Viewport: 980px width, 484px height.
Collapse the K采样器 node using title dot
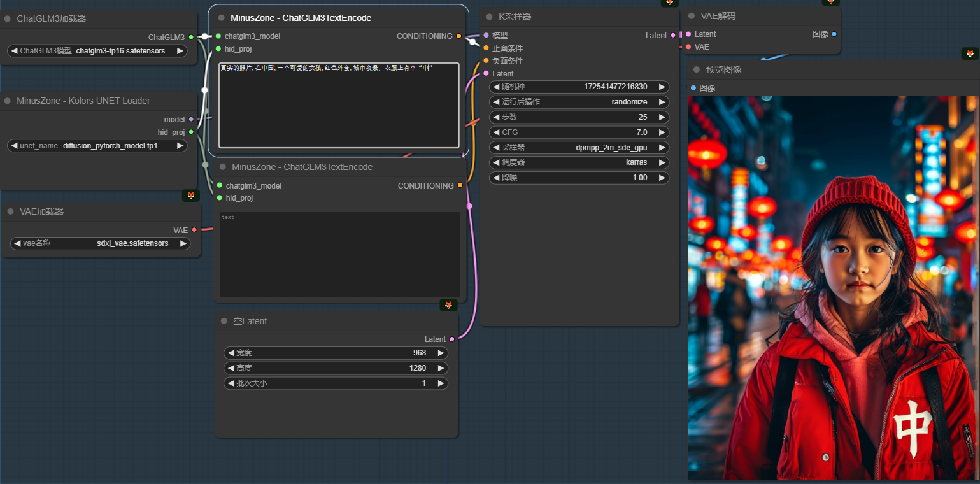click(489, 17)
